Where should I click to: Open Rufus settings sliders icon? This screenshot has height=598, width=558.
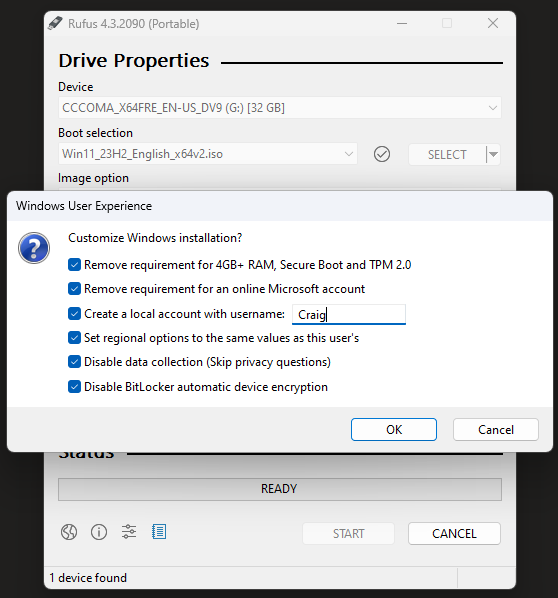pos(129,532)
